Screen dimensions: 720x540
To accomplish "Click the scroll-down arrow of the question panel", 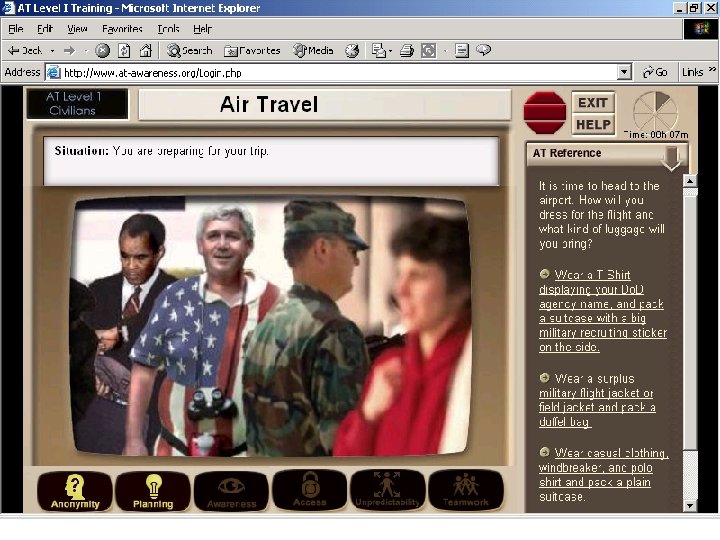I will tap(690, 506).
